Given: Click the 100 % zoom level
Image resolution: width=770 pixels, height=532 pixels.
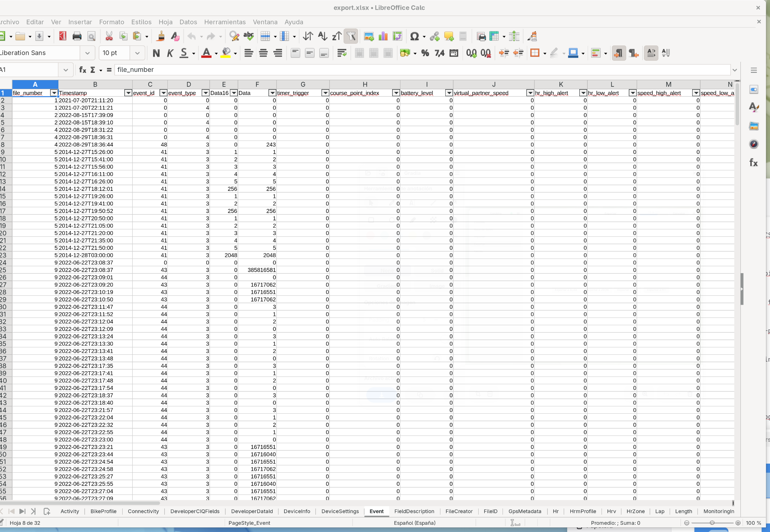Looking at the screenshot, I should point(753,523).
